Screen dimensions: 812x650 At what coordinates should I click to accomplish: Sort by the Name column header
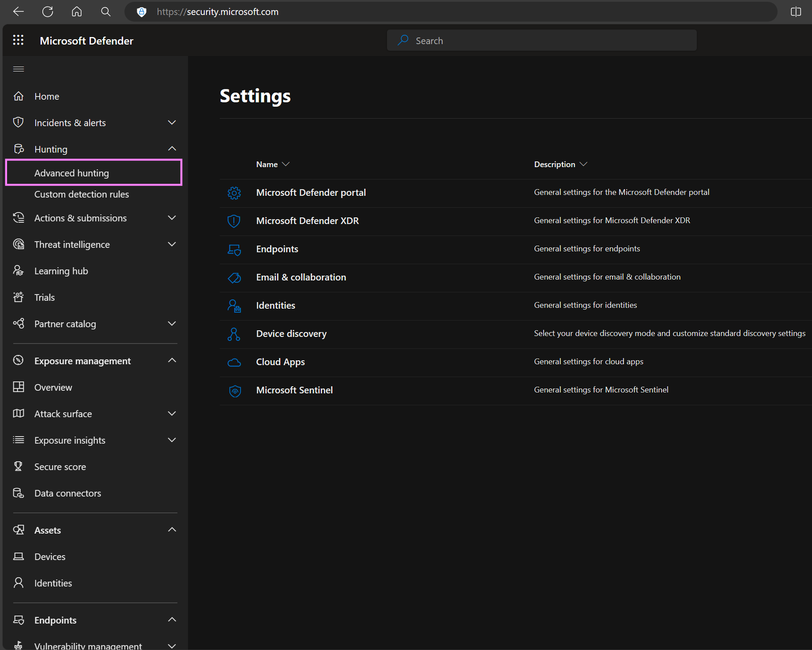273,164
